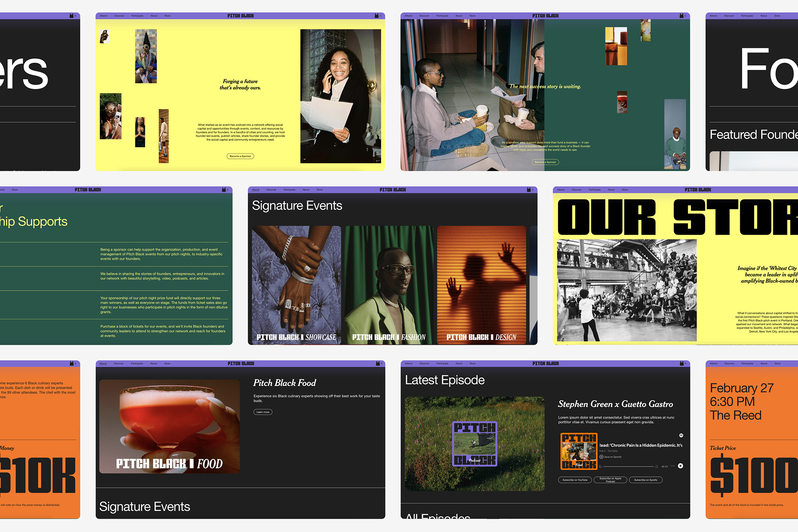Open cart icon on Latest Episode page header

(x=681, y=364)
